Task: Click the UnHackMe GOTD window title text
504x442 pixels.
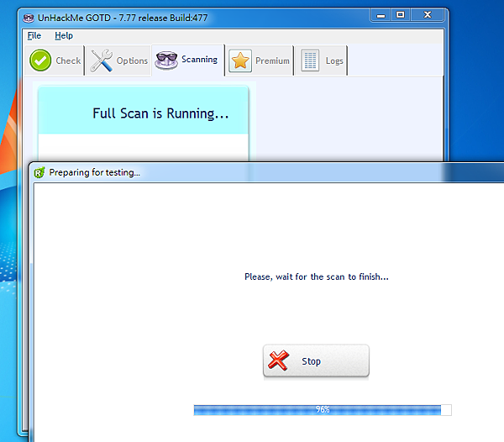Action: [x=123, y=18]
